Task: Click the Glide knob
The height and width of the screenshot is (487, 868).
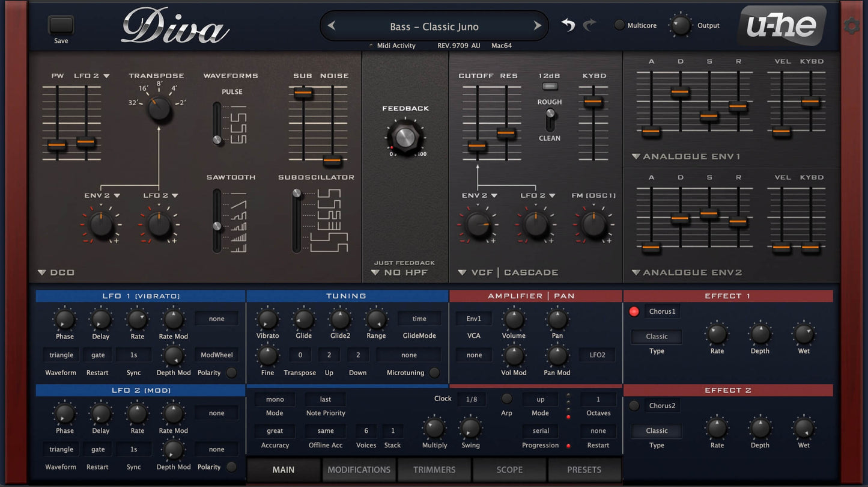Action: [x=304, y=319]
